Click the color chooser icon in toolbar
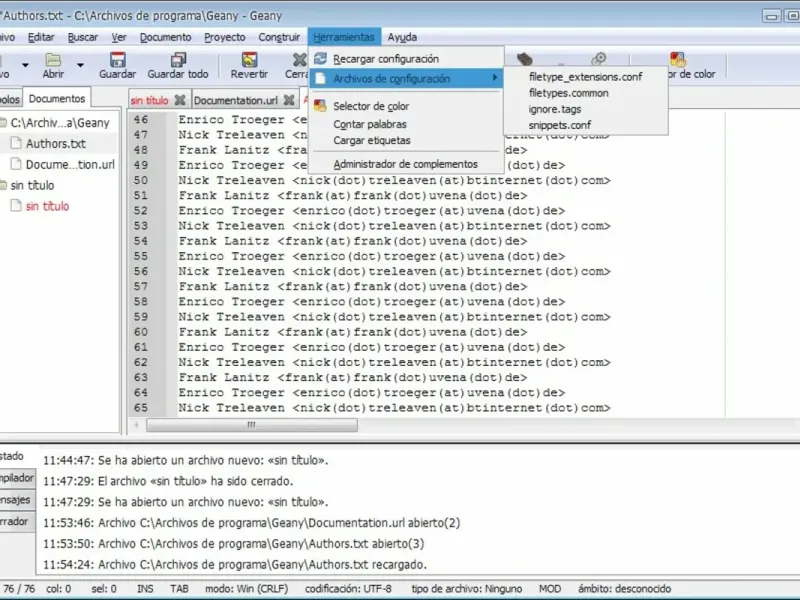Image resolution: width=800 pixels, height=600 pixels. point(678,59)
